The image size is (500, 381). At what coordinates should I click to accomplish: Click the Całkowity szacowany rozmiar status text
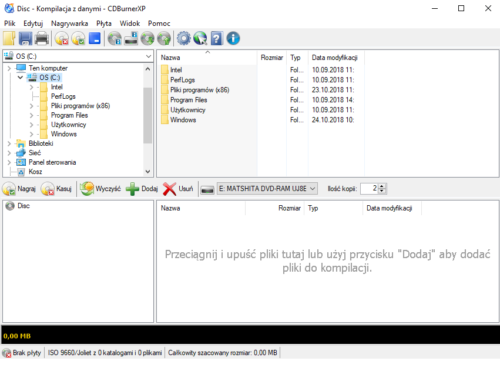(x=222, y=353)
